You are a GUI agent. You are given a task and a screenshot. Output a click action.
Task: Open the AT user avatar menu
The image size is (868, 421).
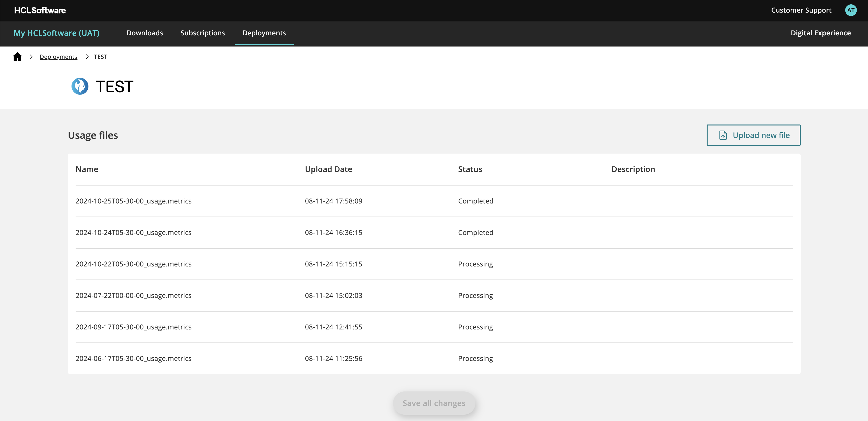[851, 10]
